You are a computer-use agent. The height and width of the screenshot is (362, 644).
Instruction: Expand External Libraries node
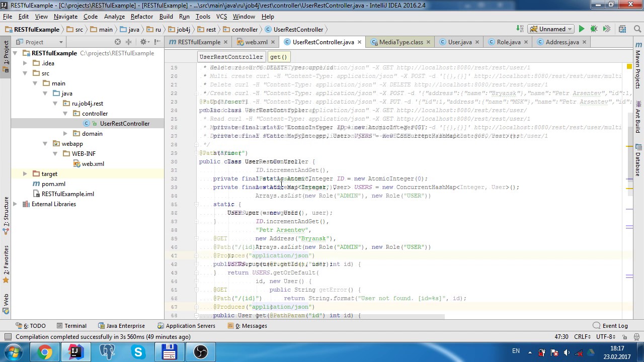pos(15,204)
